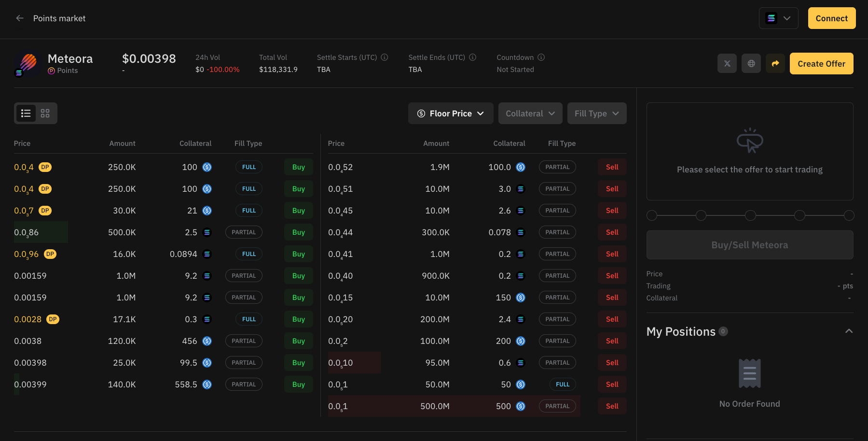Image resolution: width=868 pixels, height=441 pixels.
Task: Click the Create Offer button
Action: point(821,64)
